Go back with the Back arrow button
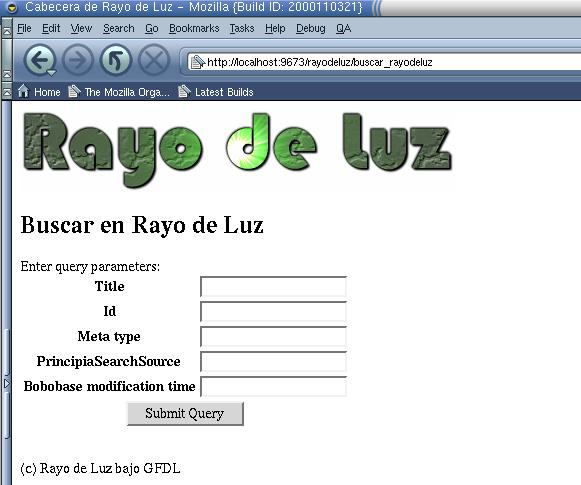Screen dimensions: 581x485 [39, 60]
